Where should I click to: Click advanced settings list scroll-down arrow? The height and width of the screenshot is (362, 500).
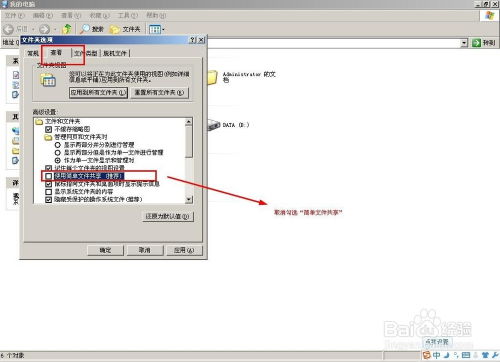(x=189, y=199)
